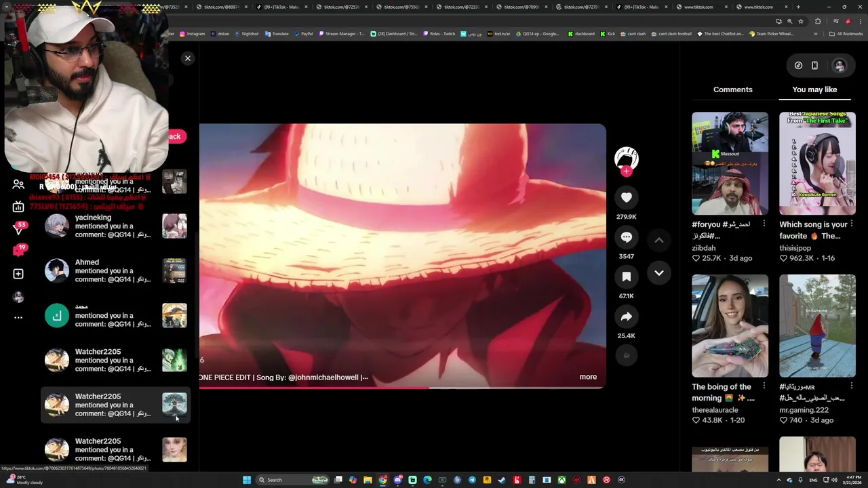Open the highlighted Watcher2205 notification

coord(115,405)
